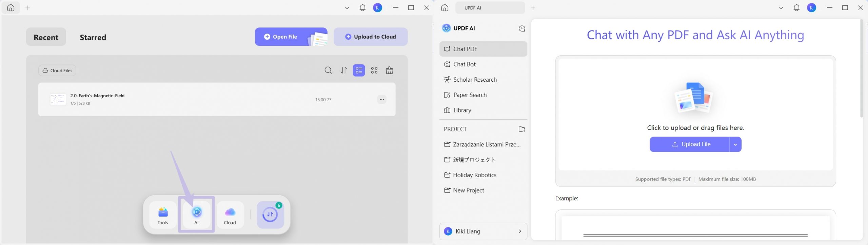
Task: Click the Upload File button
Action: 689,144
